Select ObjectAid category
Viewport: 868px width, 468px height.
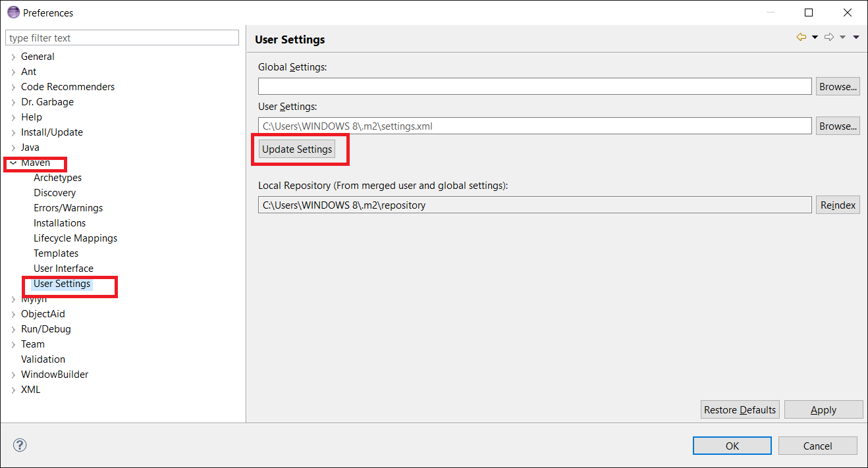(x=43, y=314)
